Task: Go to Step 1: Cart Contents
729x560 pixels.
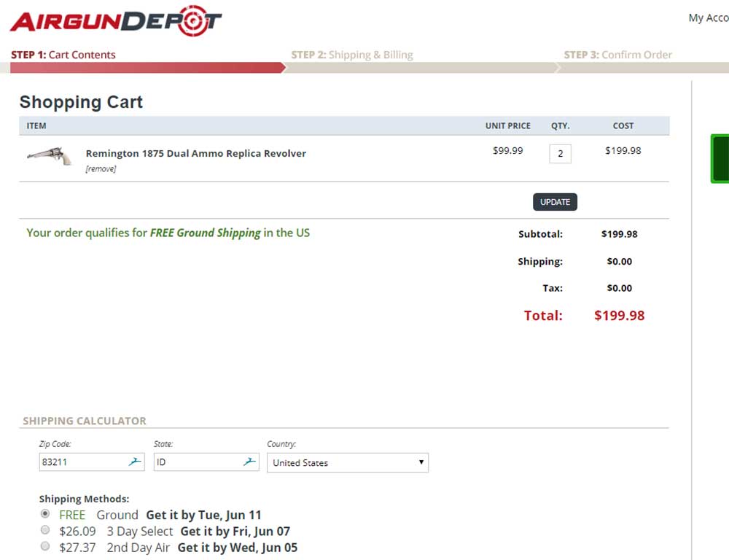Action: [x=63, y=55]
